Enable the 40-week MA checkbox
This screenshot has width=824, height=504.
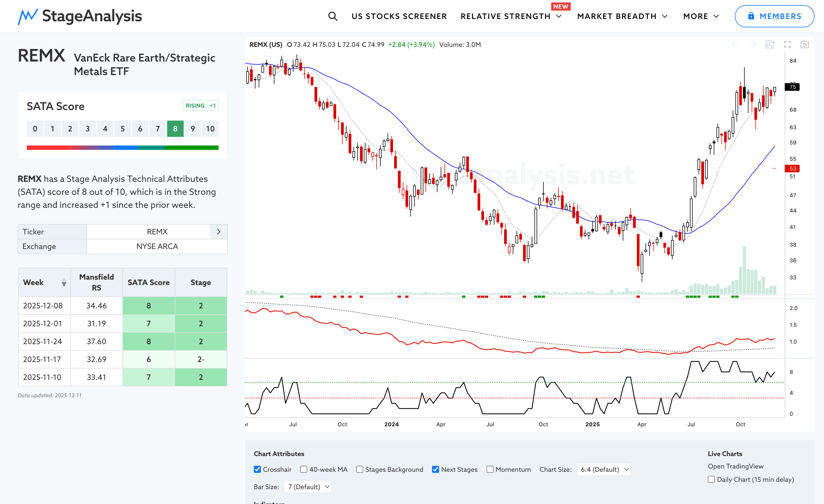pyautogui.click(x=304, y=469)
